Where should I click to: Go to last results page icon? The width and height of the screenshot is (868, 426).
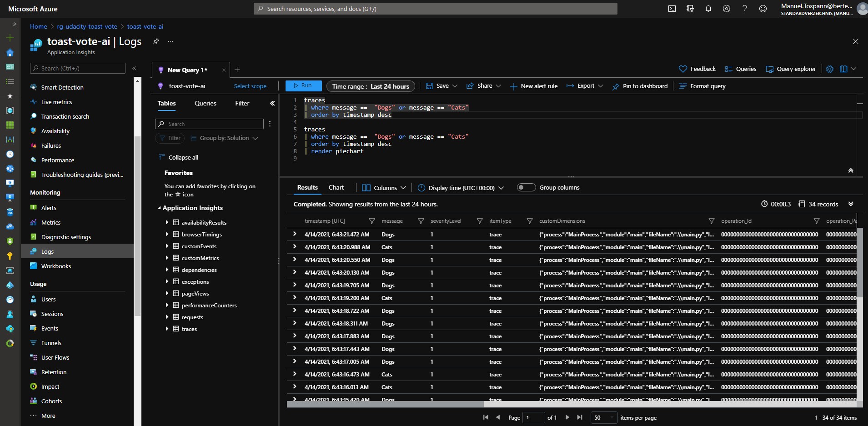tap(580, 417)
